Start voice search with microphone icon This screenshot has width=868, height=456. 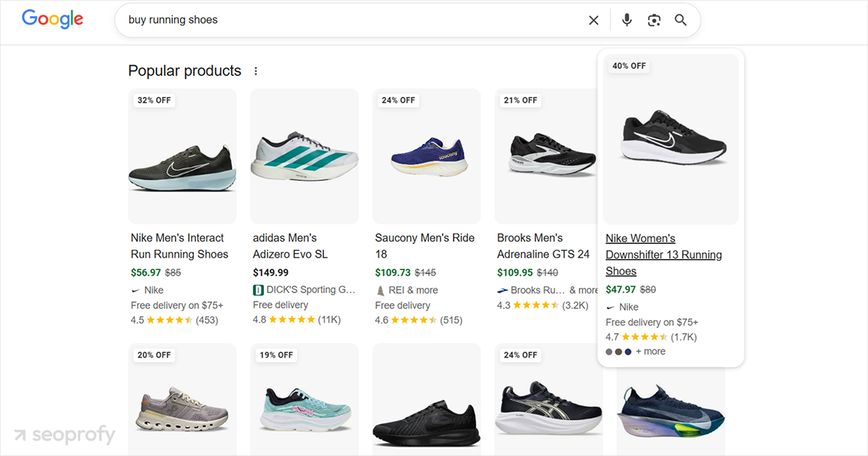click(x=626, y=20)
